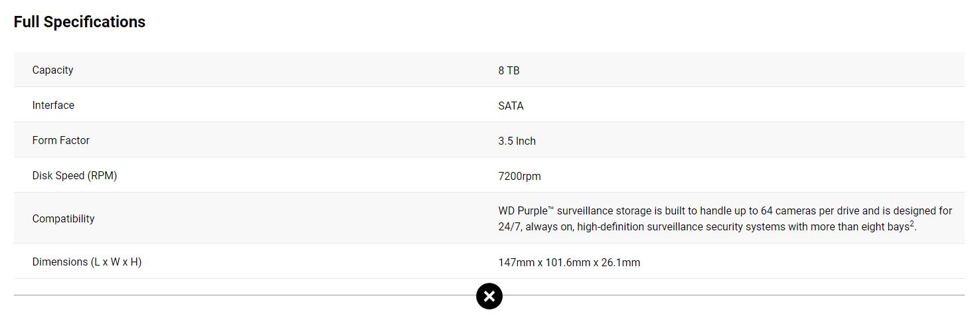
Task: Open footnote 2 superscript after "eight bays"
Action: click(912, 224)
